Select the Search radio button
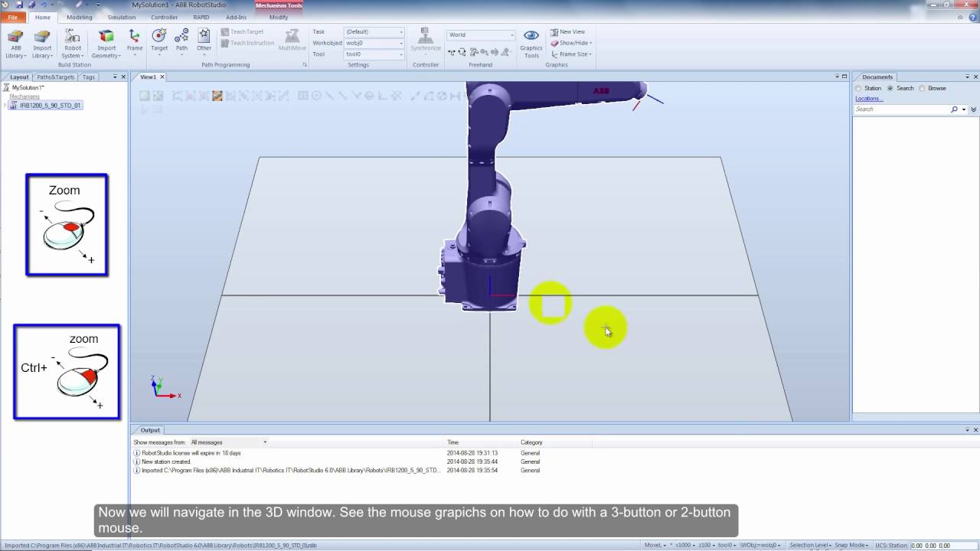The image size is (980, 551). [x=890, y=88]
